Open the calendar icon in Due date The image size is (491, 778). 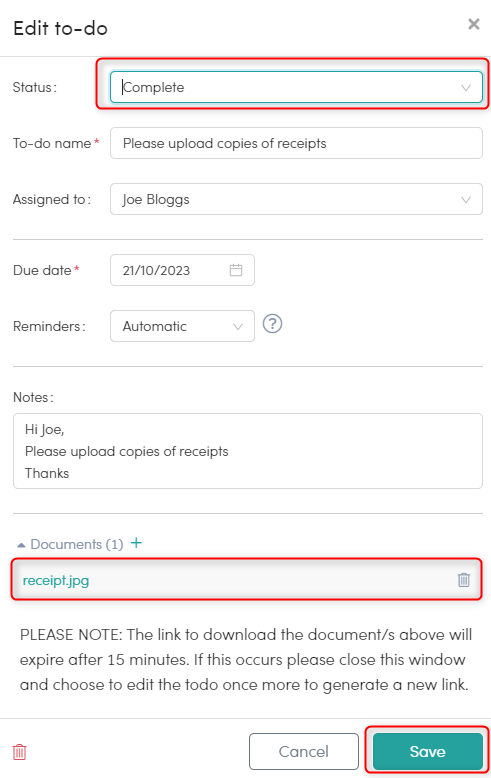click(236, 270)
